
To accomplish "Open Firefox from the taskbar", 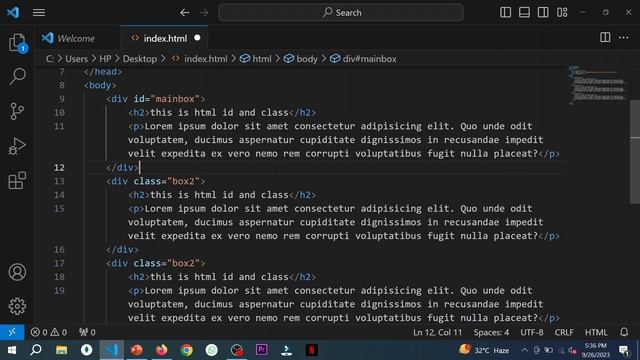I will 162,350.
